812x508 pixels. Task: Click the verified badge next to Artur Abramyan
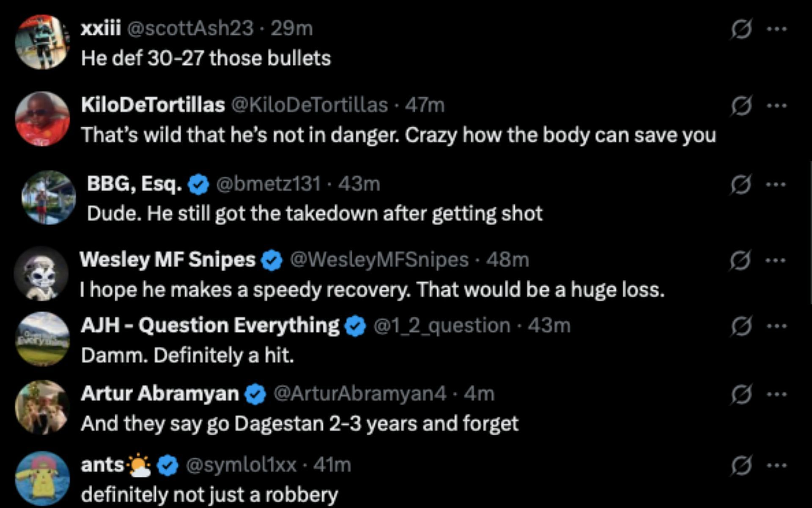coord(255,395)
